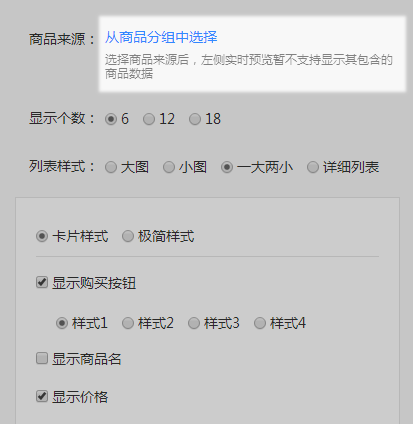Choose 一大两小 list style
Screen dimensions: 413x424
point(227,167)
